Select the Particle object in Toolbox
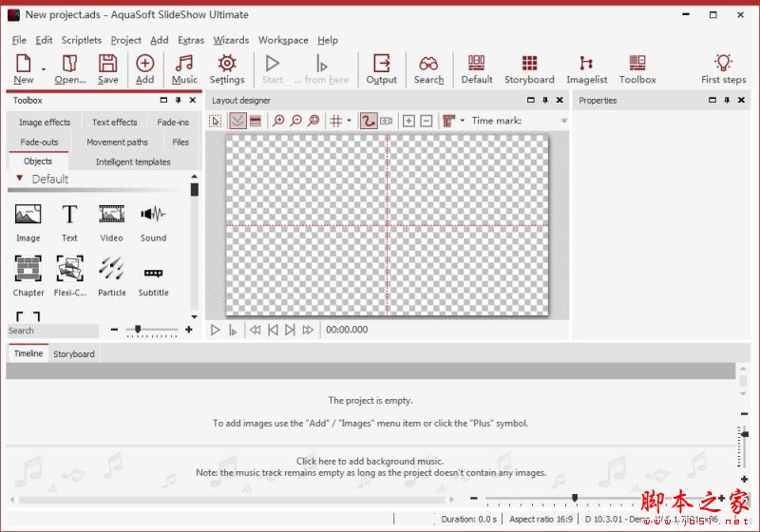Screen dimensions: 760x532 click(111, 276)
